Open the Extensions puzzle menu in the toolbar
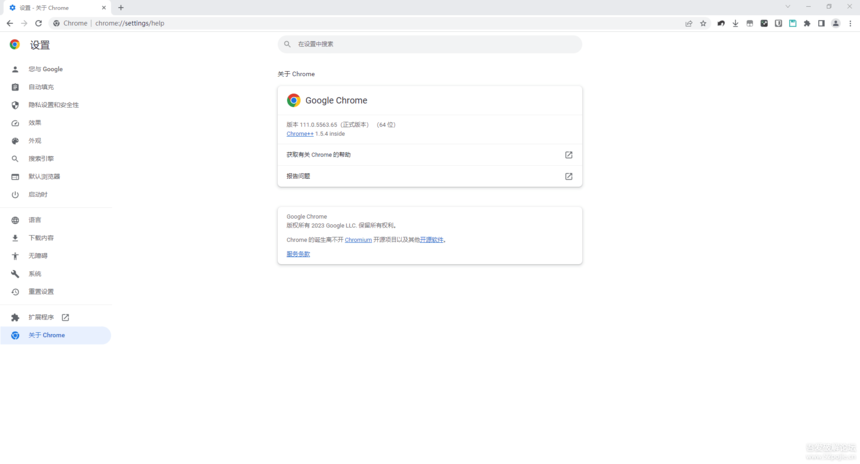This screenshot has width=860, height=464. 807,24
